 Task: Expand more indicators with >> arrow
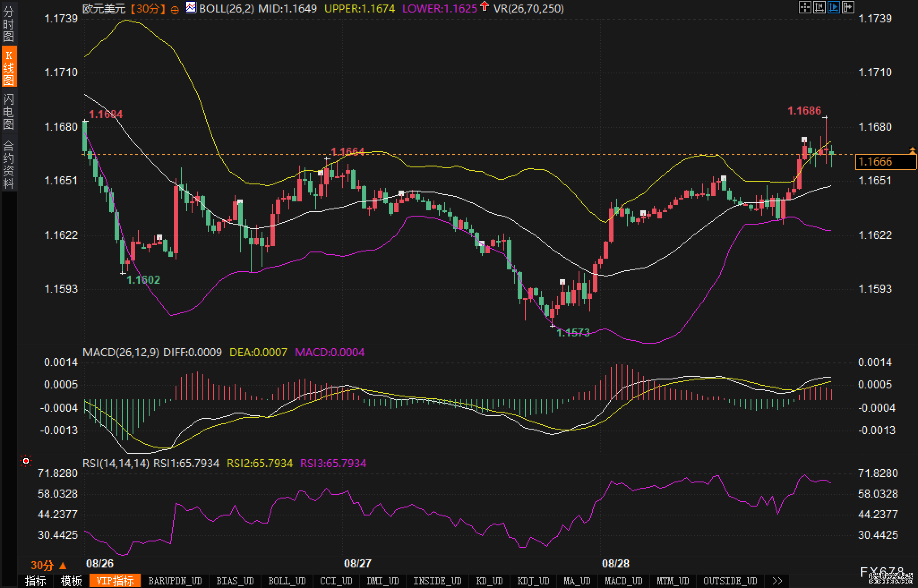tap(777, 581)
